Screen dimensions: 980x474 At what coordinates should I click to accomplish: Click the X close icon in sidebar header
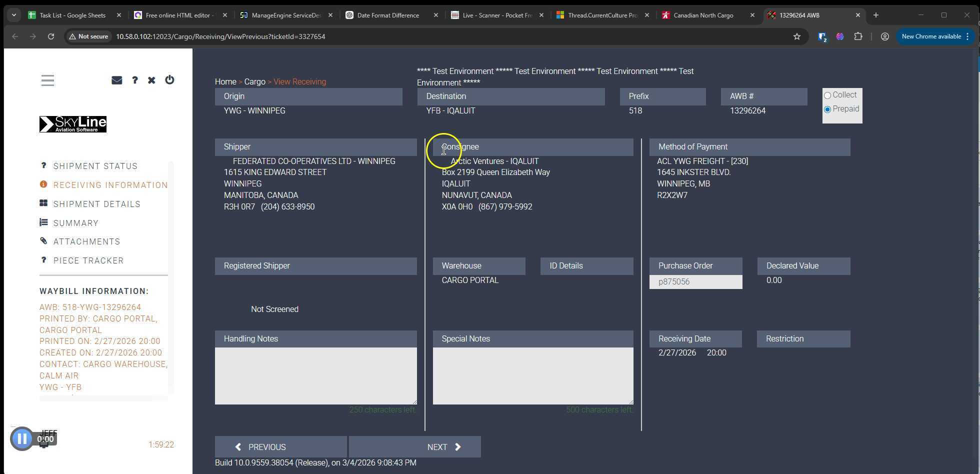pyautogui.click(x=151, y=80)
